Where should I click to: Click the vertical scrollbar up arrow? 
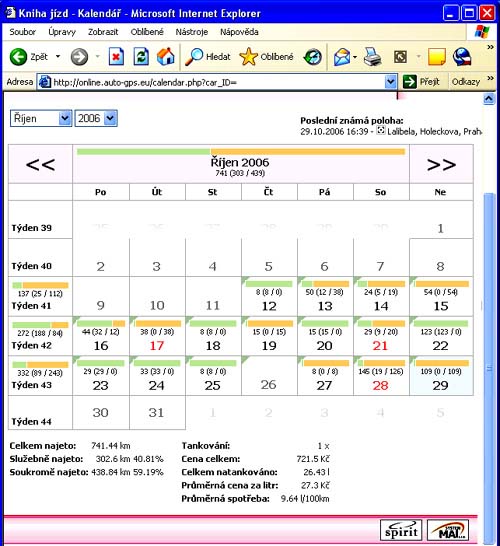click(489, 99)
